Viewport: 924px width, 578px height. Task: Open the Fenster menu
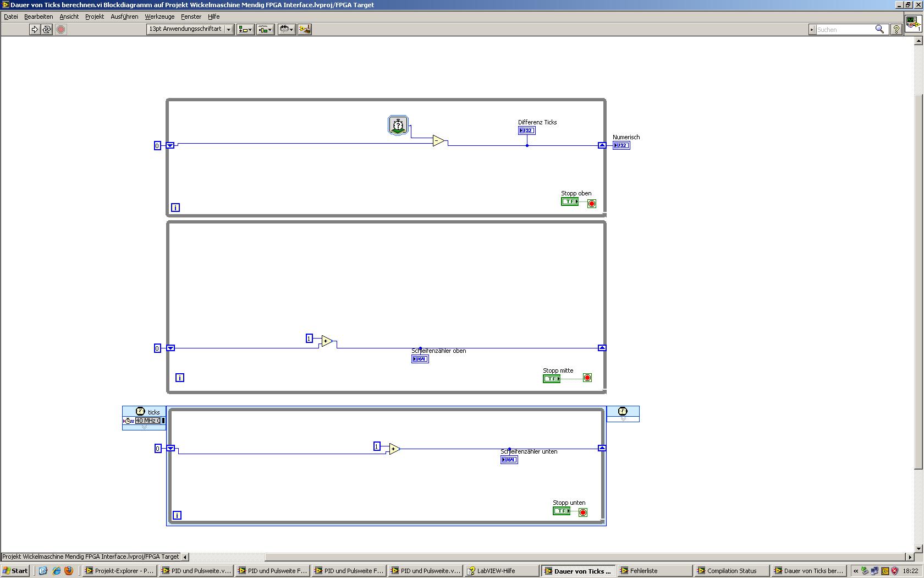click(191, 17)
